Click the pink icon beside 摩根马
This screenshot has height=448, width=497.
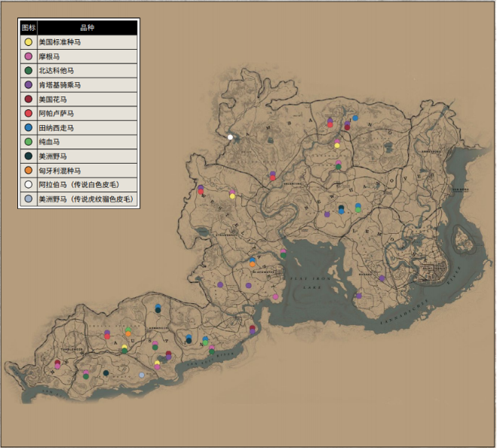pos(28,57)
